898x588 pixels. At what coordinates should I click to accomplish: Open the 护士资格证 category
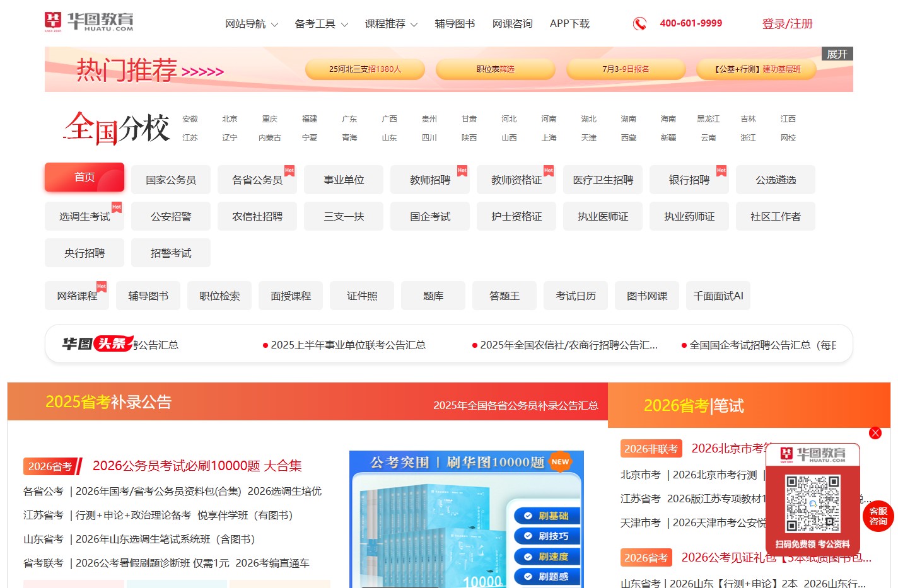point(516,217)
